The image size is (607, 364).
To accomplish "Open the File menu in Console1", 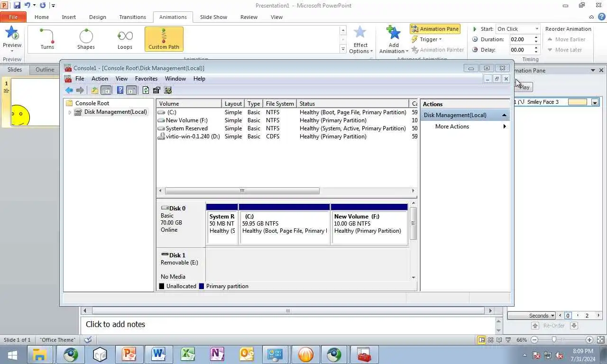I will [80, 79].
